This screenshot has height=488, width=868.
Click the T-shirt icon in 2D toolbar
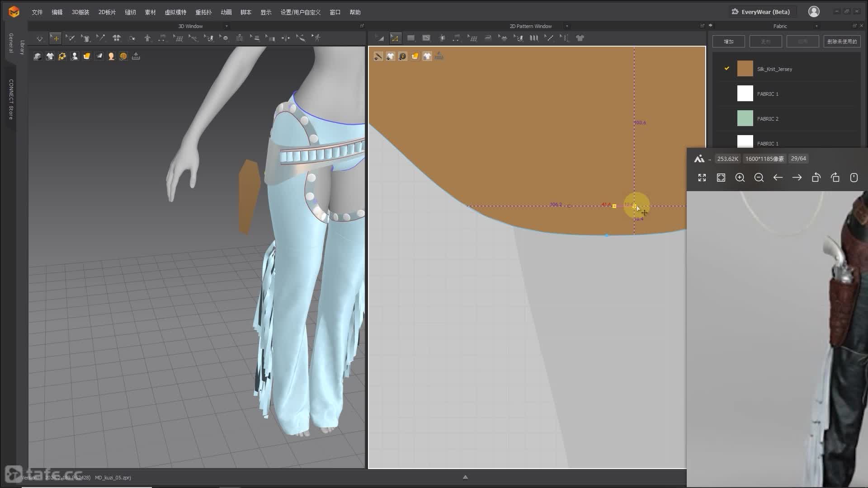[x=580, y=38]
